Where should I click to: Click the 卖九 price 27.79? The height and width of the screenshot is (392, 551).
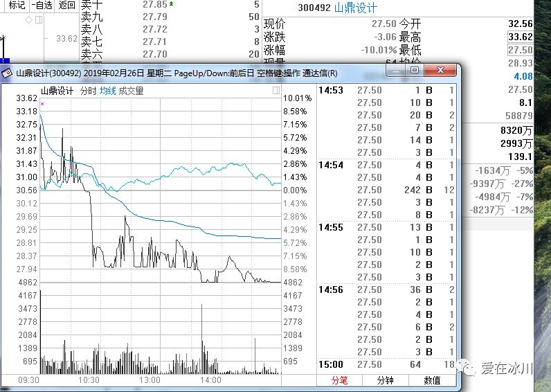(154, 17)
